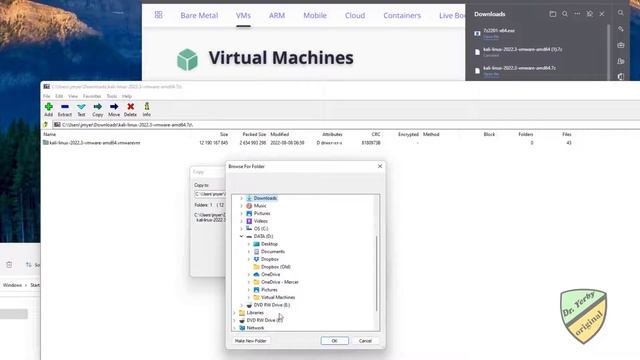Open Tools menu in 7-Zip
This screenshot has height=360, width=640.
coord(112,96)
